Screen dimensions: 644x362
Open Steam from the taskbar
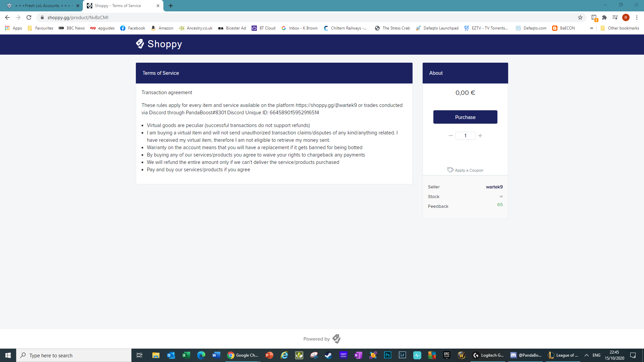click(328, 355)
